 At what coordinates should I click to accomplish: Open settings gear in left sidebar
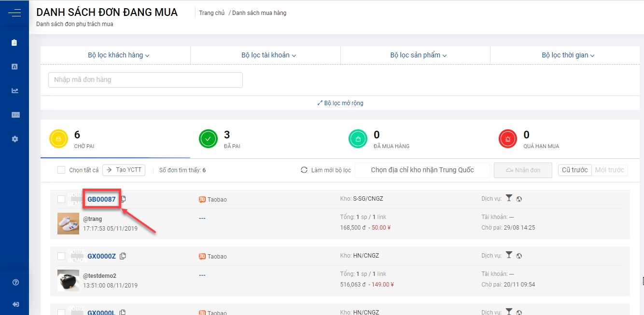click(15, 139)
